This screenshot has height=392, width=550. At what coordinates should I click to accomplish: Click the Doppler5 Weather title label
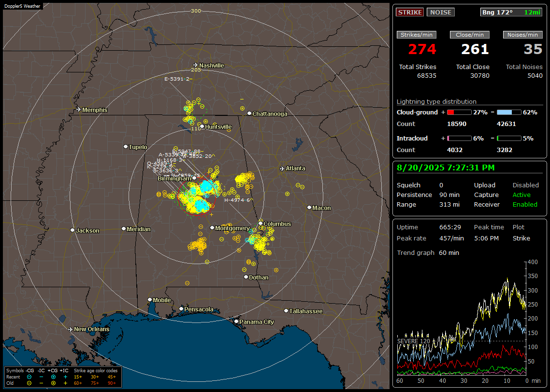tap(22, 6)
